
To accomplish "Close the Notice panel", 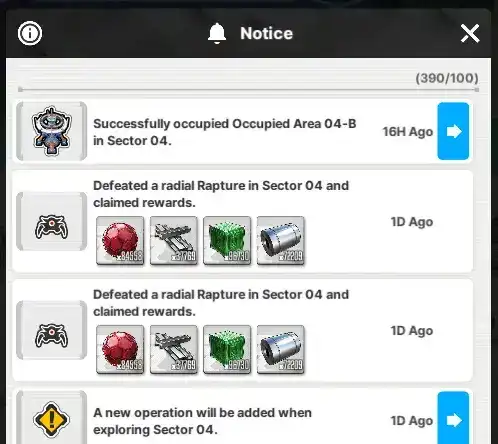I will pyautogui.click(x=470, y=33).
